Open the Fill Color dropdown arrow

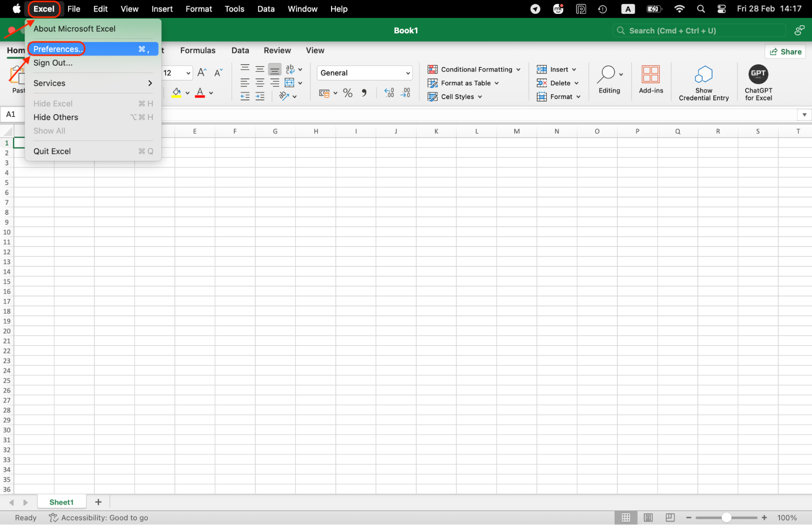click(187, 93)
